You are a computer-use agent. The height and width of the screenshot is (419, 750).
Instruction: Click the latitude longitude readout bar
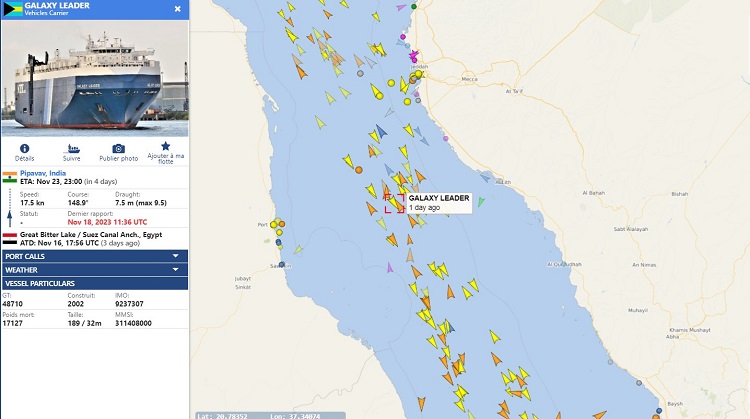tap(270, 416)
